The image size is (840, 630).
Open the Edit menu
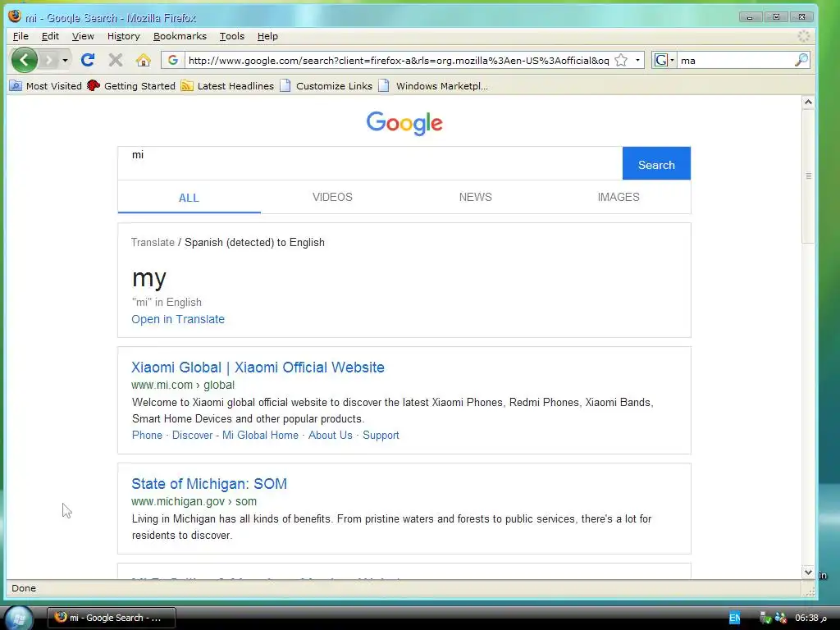(x=50, y=36)
